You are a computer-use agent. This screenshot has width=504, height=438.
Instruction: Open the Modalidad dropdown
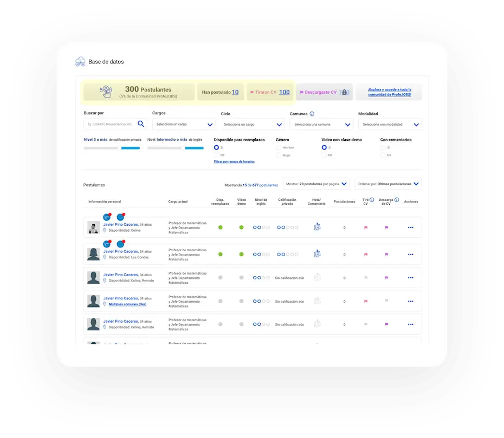click(390, 125)
